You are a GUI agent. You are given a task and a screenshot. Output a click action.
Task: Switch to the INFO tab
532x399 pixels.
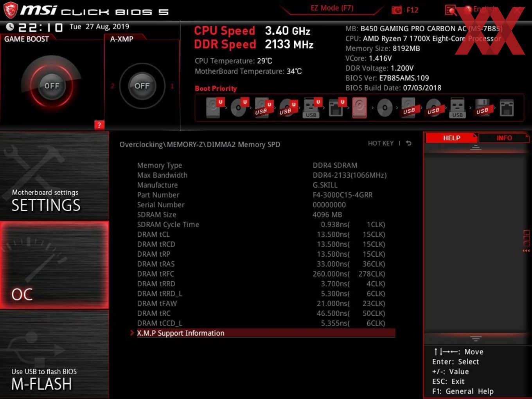tap(504, 138)
